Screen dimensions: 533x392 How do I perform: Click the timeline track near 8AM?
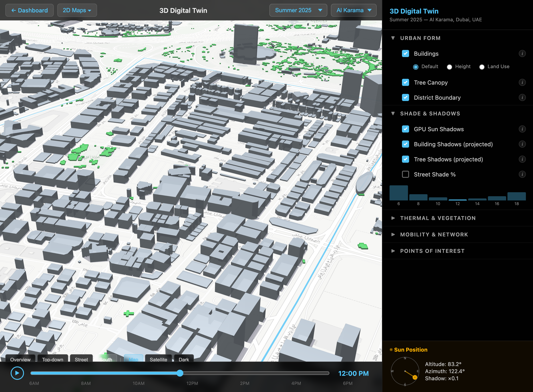[x=86, y=373]
